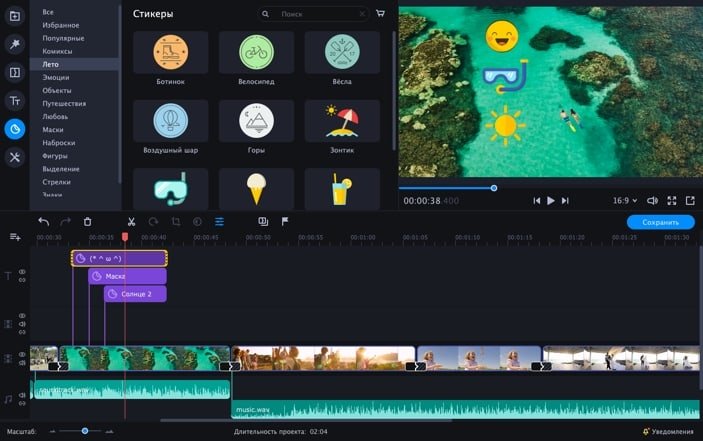The image size is (703, 441).
Task: Click the undo arrow in timeline toolbar
Action: (43, 222)
